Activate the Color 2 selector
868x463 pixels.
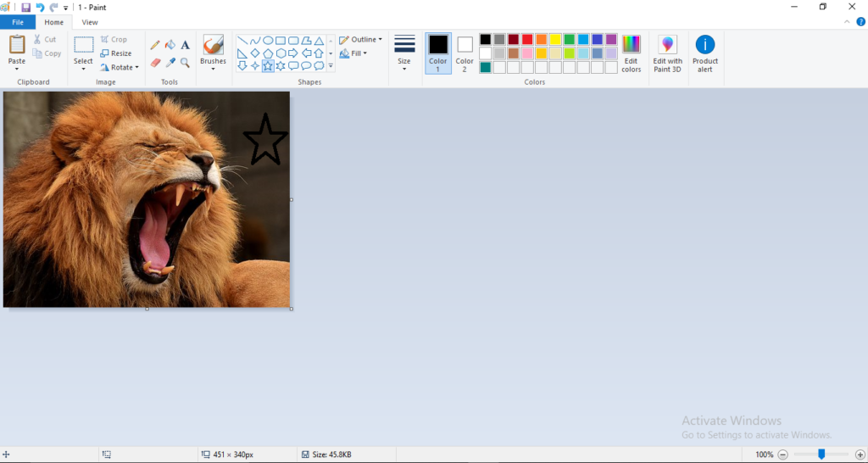click(465, 53)
